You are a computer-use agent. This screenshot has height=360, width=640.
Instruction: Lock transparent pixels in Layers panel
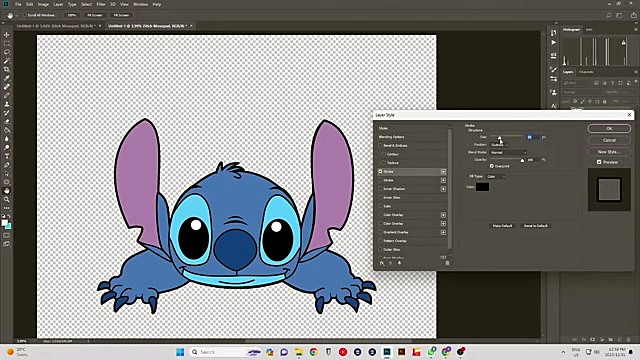tap(575, 101)
